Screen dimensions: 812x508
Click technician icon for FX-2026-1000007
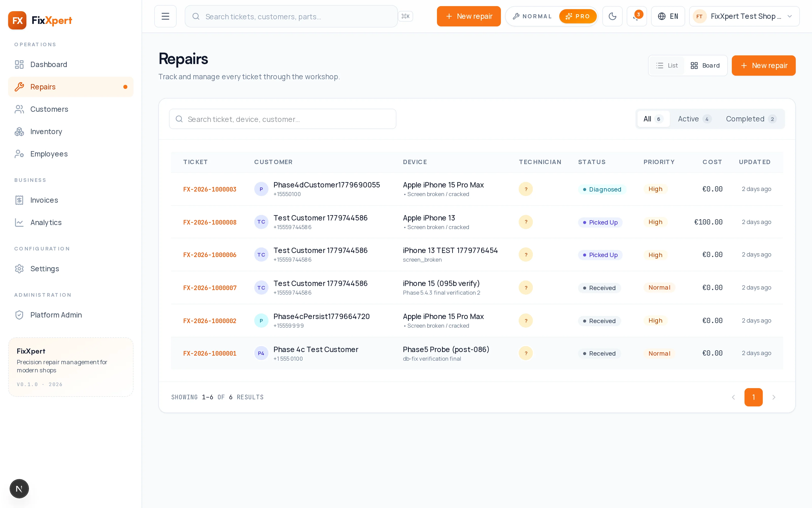click(x=526, y=288)
